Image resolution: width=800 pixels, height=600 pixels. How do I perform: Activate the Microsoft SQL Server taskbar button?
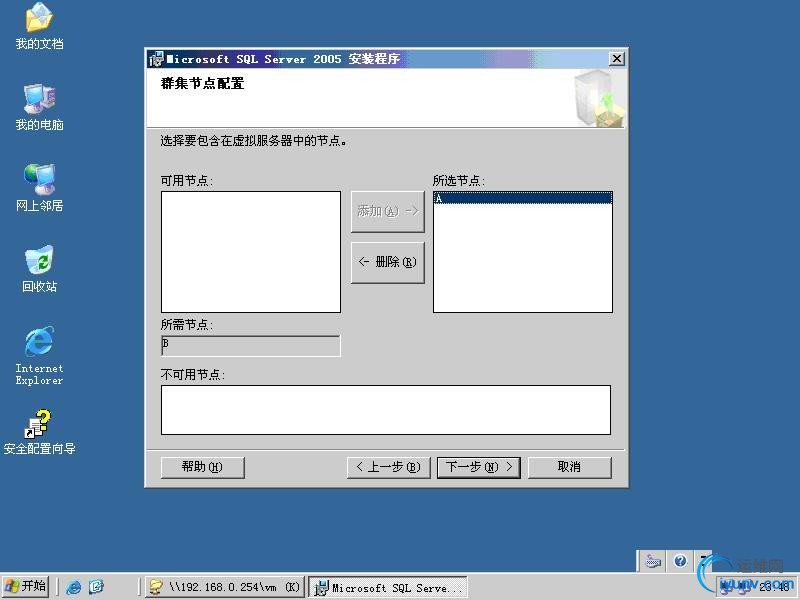click(x=388, y=587)
